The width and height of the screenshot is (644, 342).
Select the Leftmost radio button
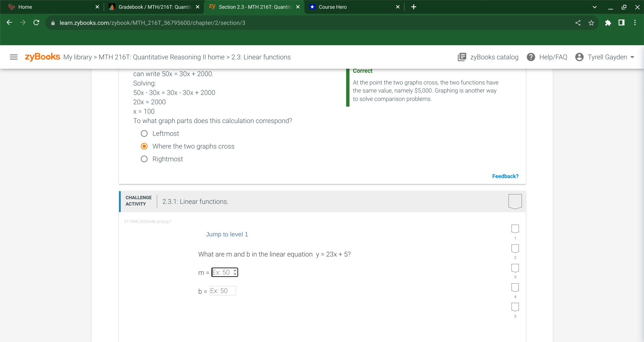tap(144, 133)
